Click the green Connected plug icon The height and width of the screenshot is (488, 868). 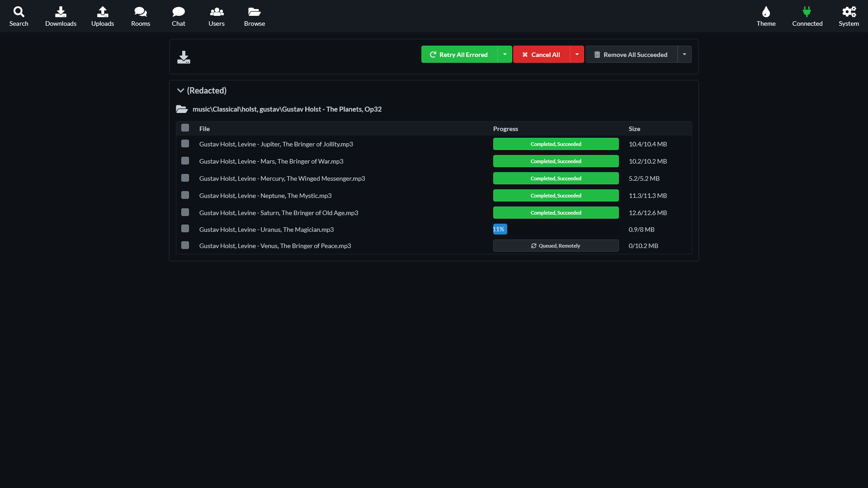807,12
